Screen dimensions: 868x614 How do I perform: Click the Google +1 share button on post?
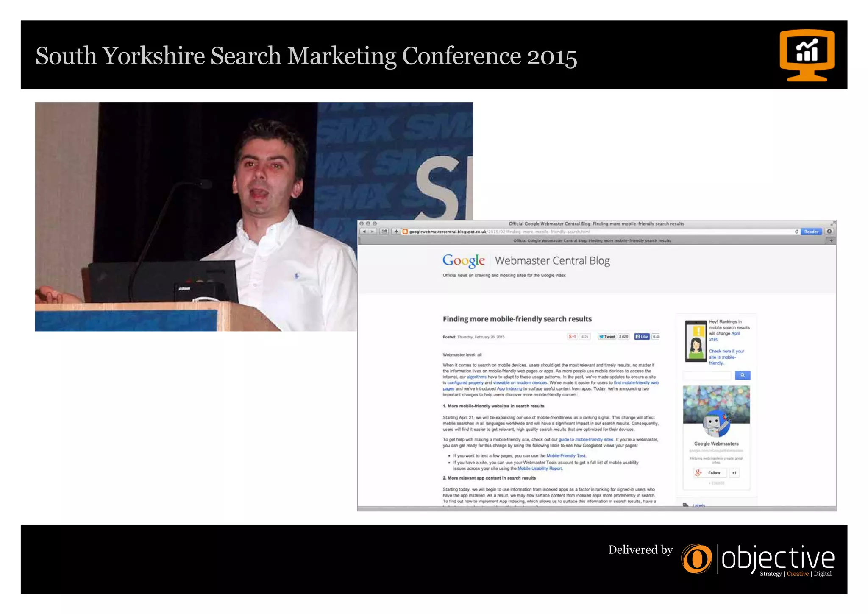point(572,337)
